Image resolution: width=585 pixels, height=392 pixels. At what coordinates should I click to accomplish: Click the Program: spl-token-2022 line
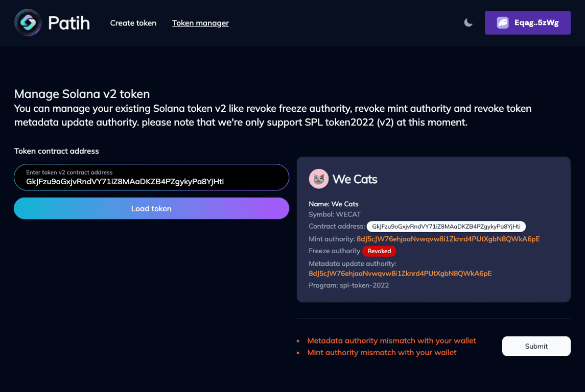(x=348, y=285)
